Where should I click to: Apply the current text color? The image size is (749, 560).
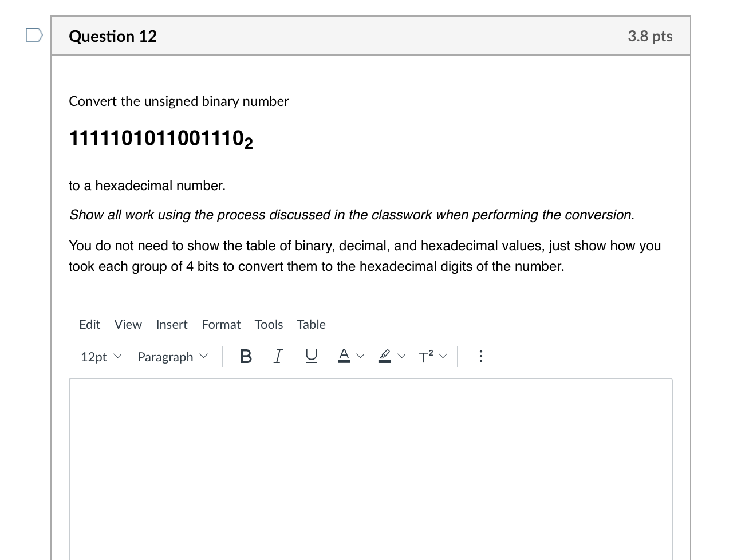click(344, 356)
